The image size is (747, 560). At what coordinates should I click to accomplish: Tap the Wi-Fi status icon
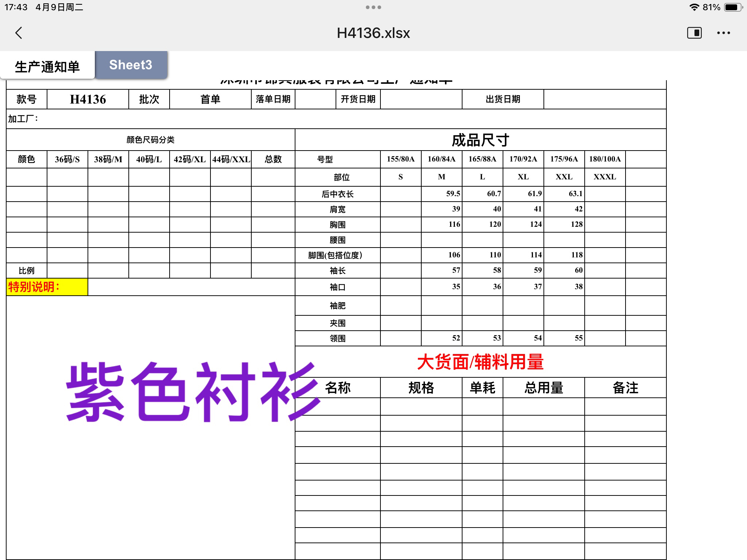(694, 7)
